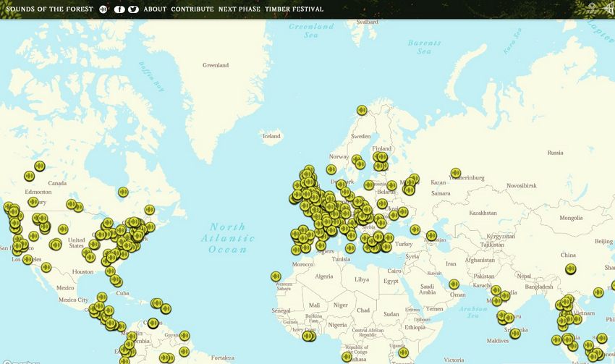Play marker on eastern Black Sea coast
The image size is (615, 364).
[415, 230]
